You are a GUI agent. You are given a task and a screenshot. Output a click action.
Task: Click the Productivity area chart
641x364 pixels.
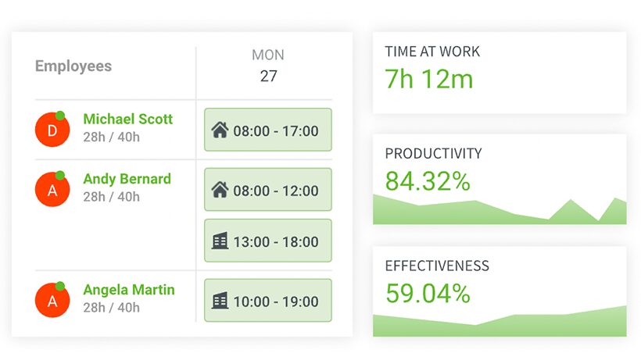point(500,209)
